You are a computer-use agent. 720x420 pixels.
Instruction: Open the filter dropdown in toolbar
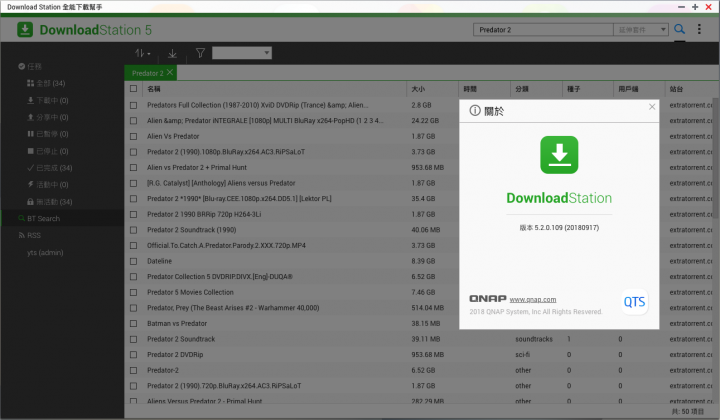click(x=242, y=53)
